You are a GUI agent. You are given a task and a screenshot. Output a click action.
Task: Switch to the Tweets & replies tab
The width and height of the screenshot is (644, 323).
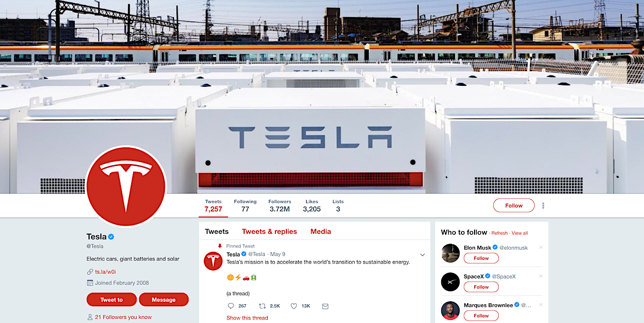click(269, 231)
